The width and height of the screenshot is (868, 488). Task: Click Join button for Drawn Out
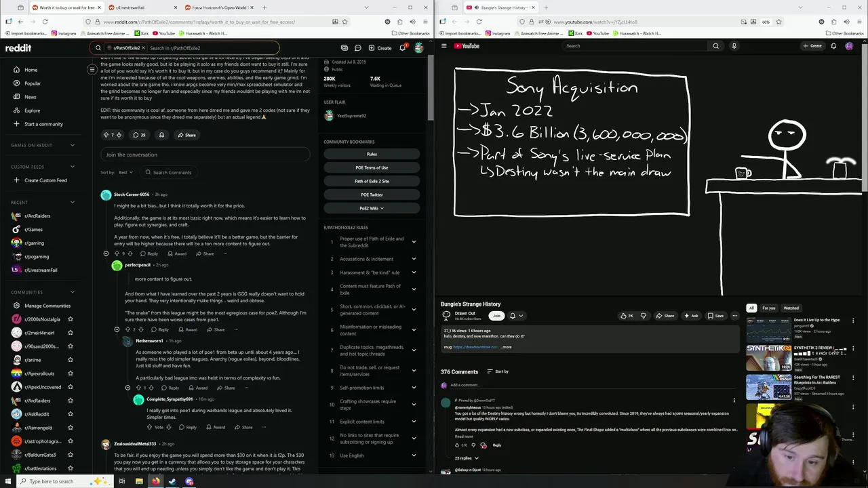[496, 316]
